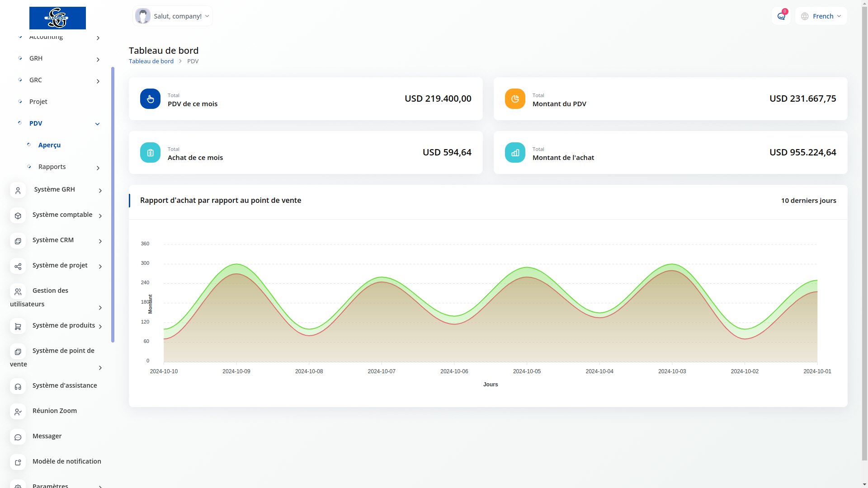Click the Tableau de bord breadcrumb link
This screenshot has width=868, height=488.
coord(151,61)
